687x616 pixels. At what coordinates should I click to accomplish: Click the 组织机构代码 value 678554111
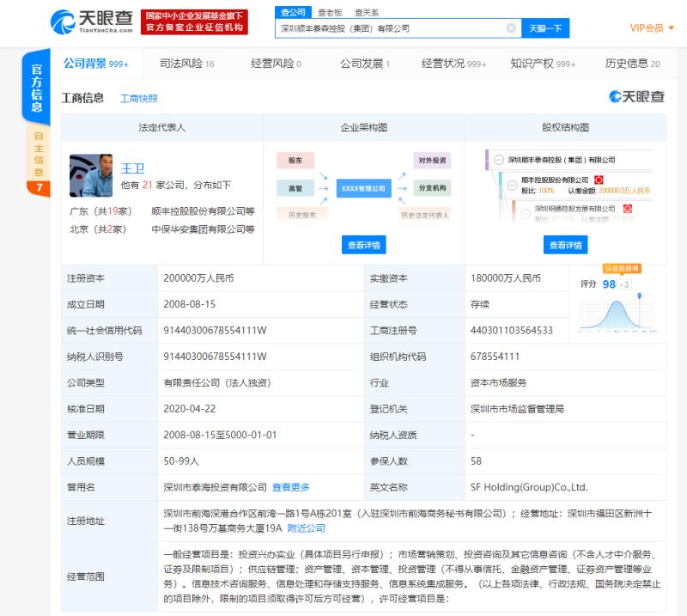tap(495, 357)
